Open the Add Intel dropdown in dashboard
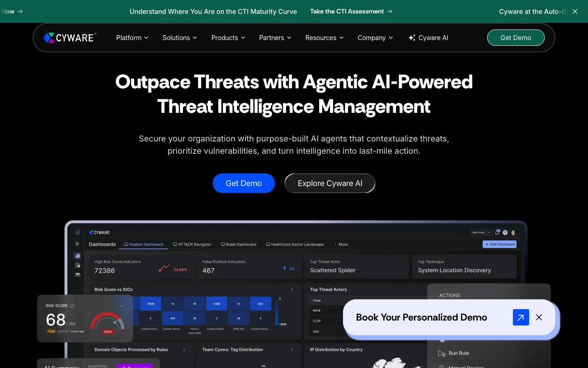Viewport: 588px width, 368px height. (x=489, y=233)
